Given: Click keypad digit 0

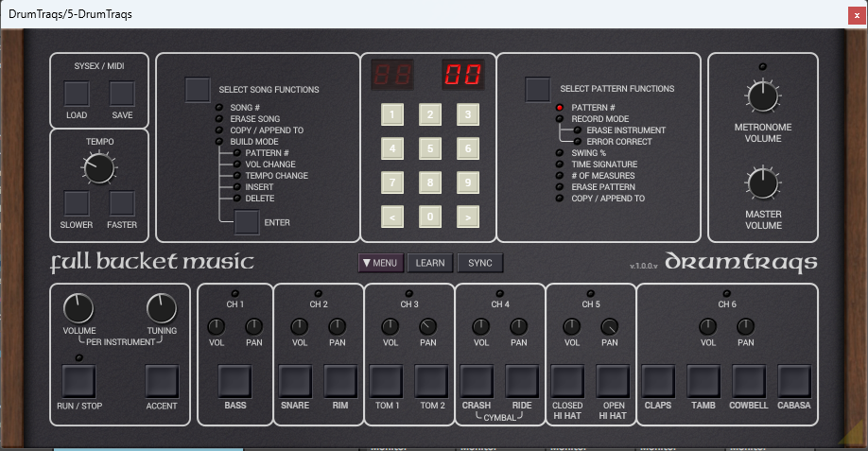Looking at the screenshot, I should click(430, 217).
